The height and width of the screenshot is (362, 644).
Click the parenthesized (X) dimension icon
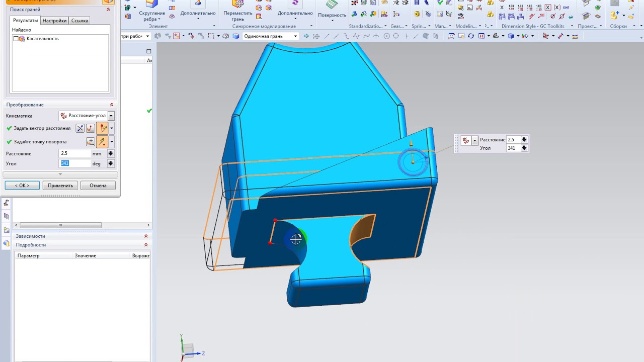[x=557, y=8]
